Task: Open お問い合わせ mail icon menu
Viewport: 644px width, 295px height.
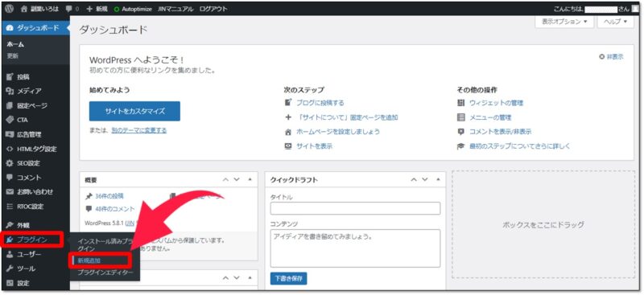Action: tap(30, 191)
